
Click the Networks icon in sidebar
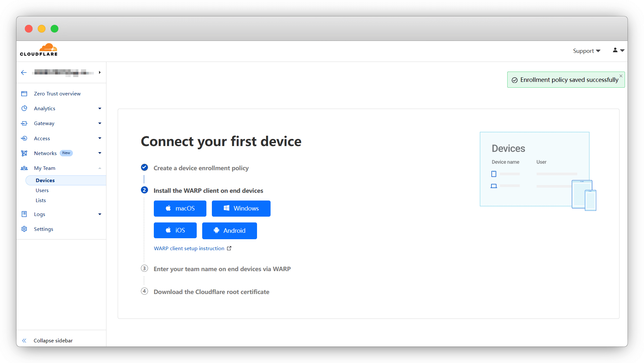[x=24, y=153]
